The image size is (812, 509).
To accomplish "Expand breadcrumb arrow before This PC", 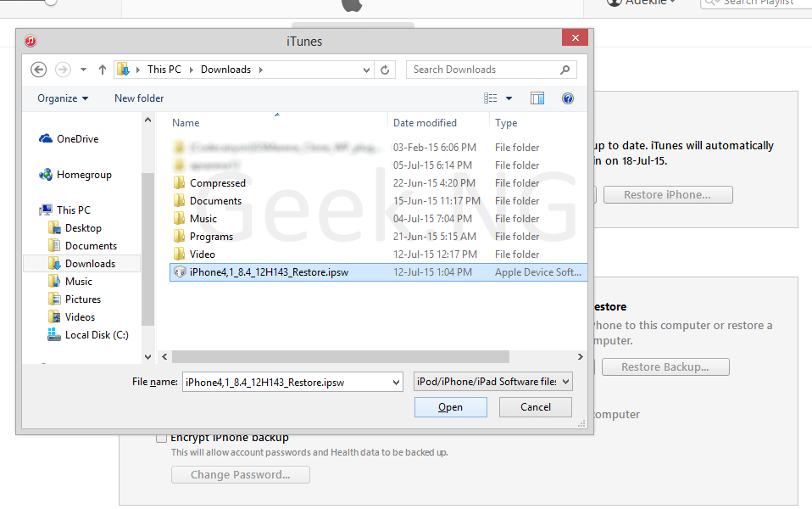I will tap(138, 70).
